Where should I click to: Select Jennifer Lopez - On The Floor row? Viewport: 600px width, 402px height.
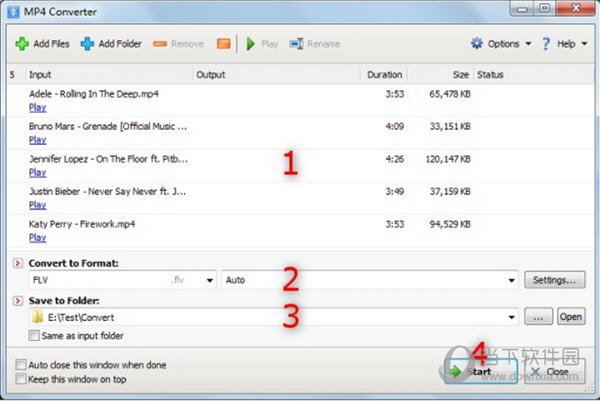pos(301,166)
